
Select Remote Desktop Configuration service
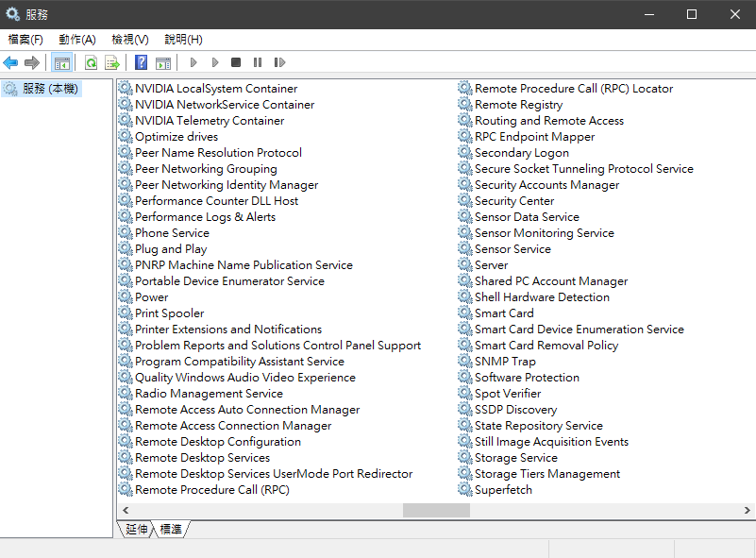pyautogui.click(x=218, y=441)
